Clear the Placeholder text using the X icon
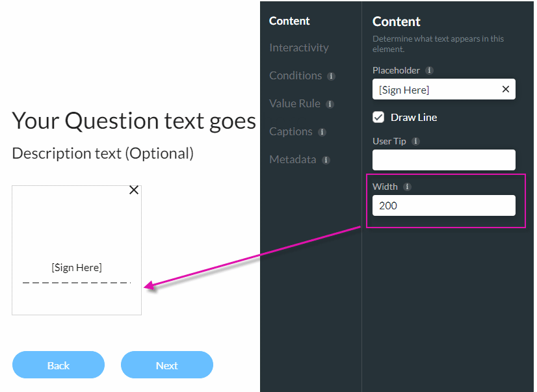 [x=506, y=89]
